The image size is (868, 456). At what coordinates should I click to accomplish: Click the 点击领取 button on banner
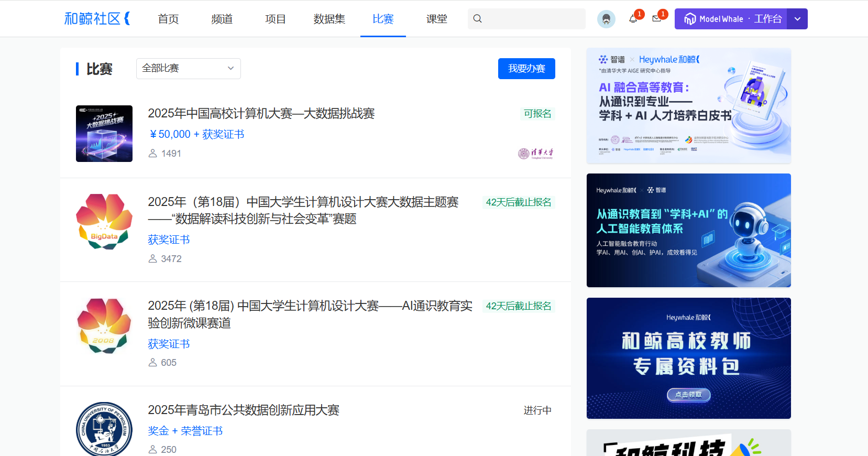(689, 395)
